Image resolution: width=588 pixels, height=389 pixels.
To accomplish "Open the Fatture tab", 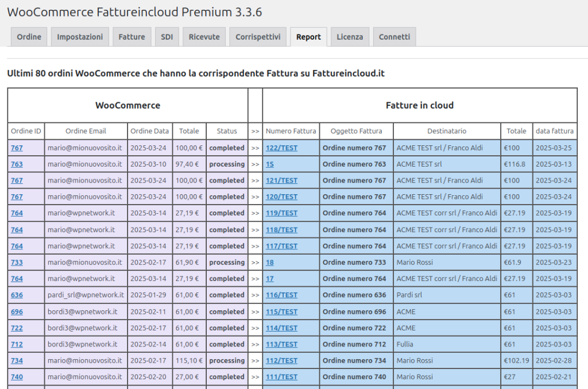I will pos(131,37).
